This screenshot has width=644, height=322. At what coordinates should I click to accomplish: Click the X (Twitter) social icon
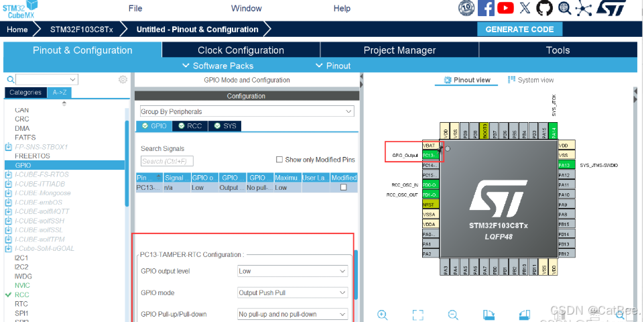[x=525, y=8]
